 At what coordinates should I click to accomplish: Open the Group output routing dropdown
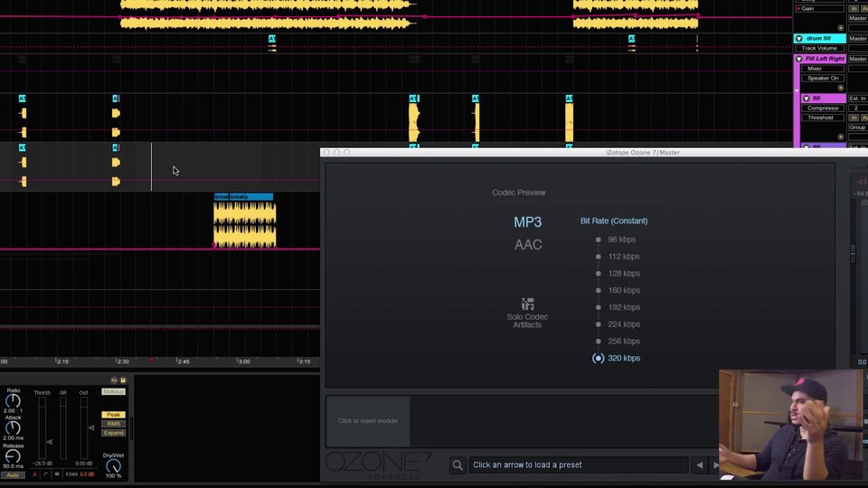point(858,127)
